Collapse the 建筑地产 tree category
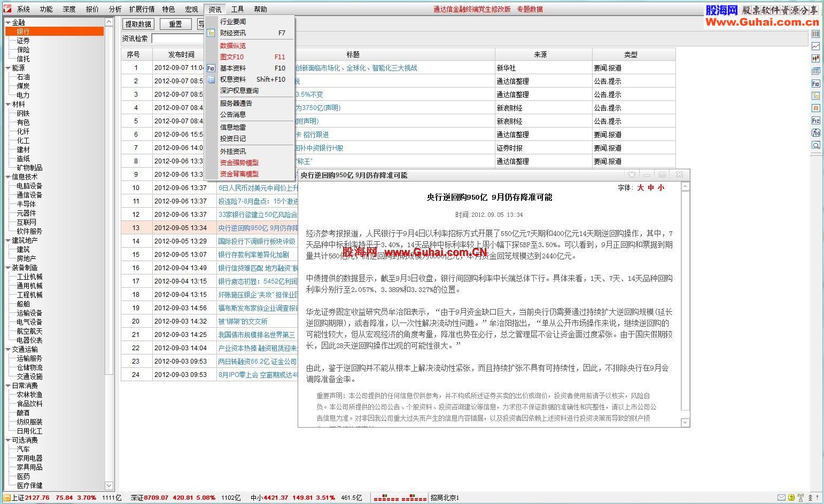This screenshot has width=824, height=504. coord(8,240)
